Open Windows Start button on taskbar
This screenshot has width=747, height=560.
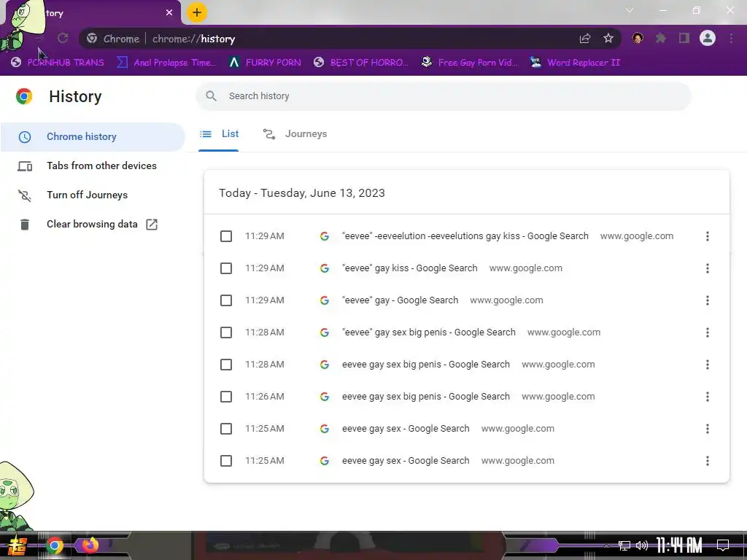(x=18, y=546)
